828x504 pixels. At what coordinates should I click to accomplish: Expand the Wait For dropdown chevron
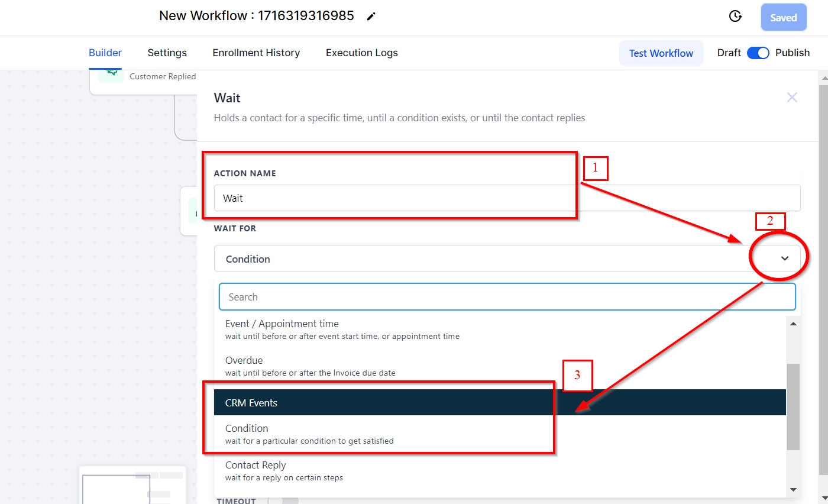[x=785, y=259]
